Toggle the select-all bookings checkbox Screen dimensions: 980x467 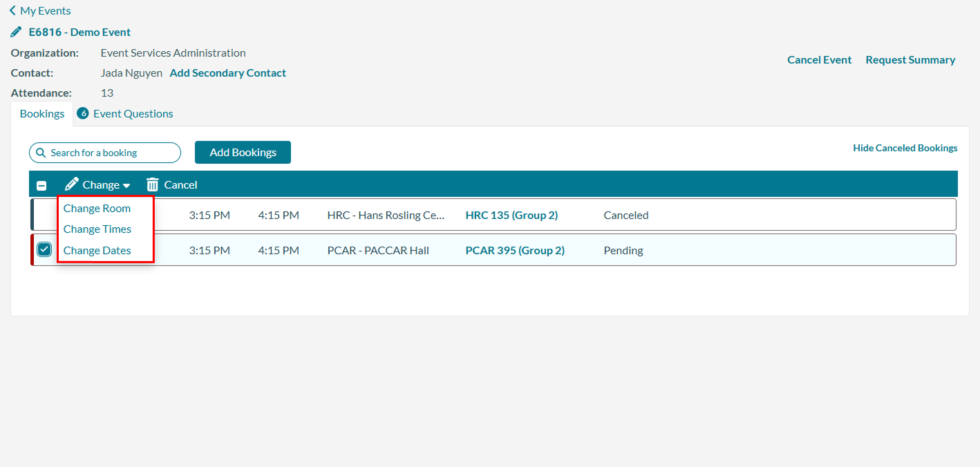(41, 185)
